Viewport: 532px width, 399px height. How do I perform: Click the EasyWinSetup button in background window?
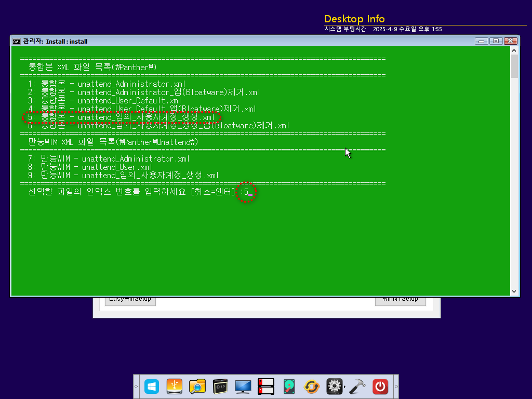[x=130, y=300]
